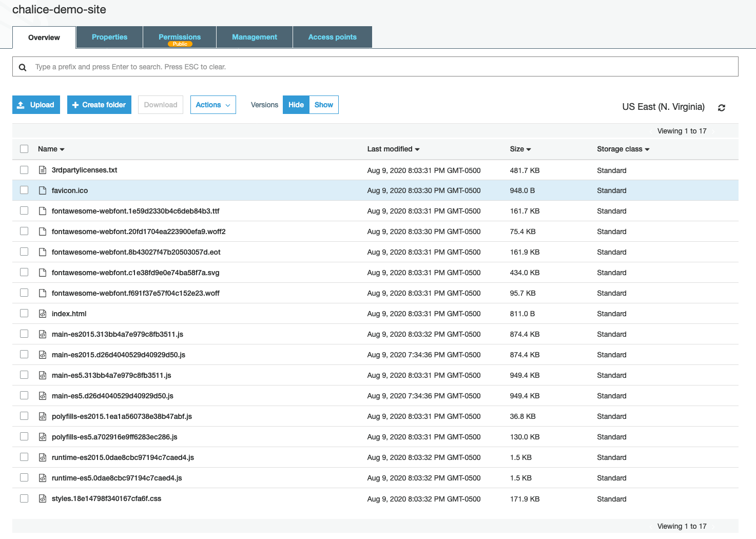Open the Actions dropdown
Screen dimensions: 756x539
213,105
